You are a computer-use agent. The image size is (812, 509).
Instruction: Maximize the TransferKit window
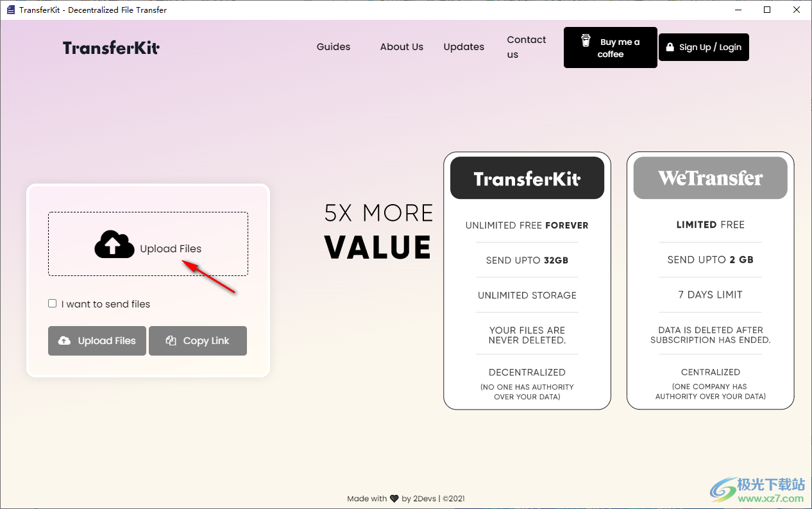pos(767,10)
